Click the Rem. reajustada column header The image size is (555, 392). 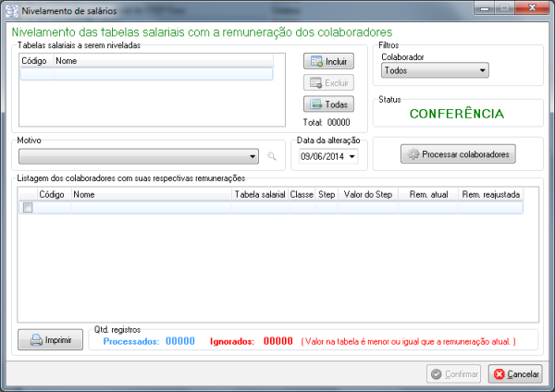click(x=489, y=195)
